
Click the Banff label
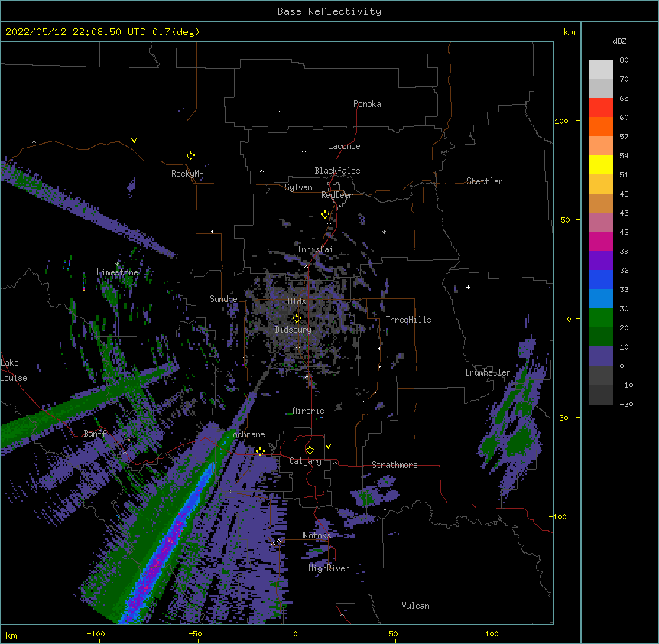[95, 434]
